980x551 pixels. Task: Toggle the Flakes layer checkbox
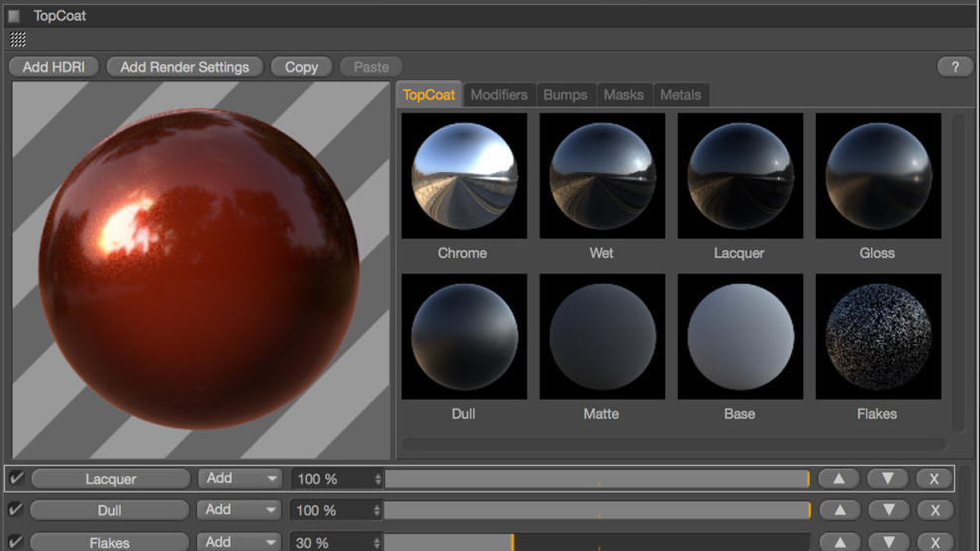pyautogui.click(x=15, y=542)
